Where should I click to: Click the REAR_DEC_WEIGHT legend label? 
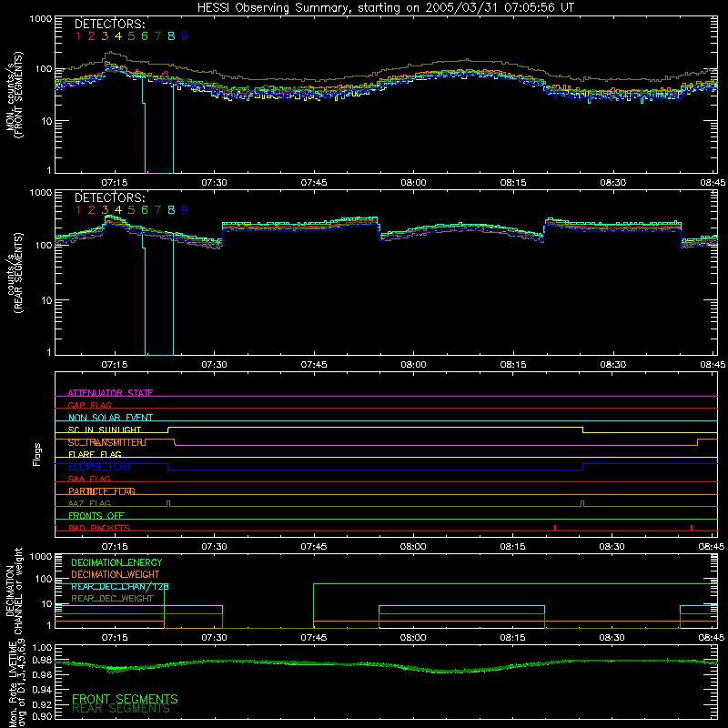[112, 599]
